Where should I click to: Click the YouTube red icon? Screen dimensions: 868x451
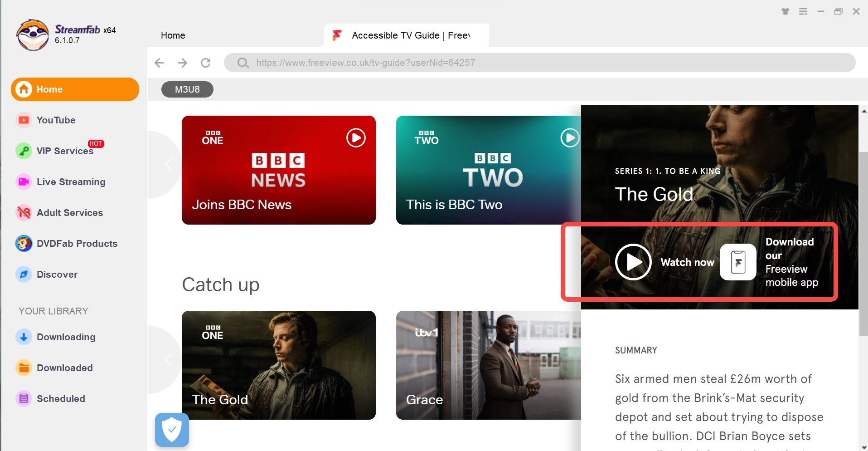click(x=24, y=120)
